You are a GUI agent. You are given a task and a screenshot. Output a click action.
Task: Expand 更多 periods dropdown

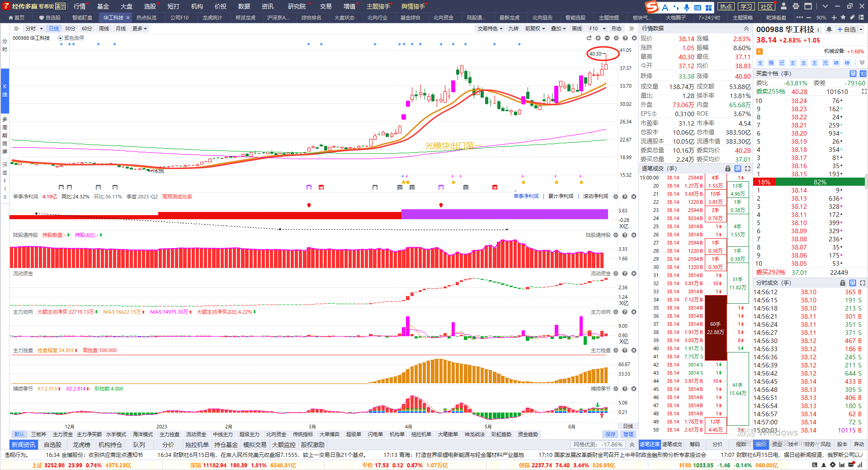click(x=139, y=28)
